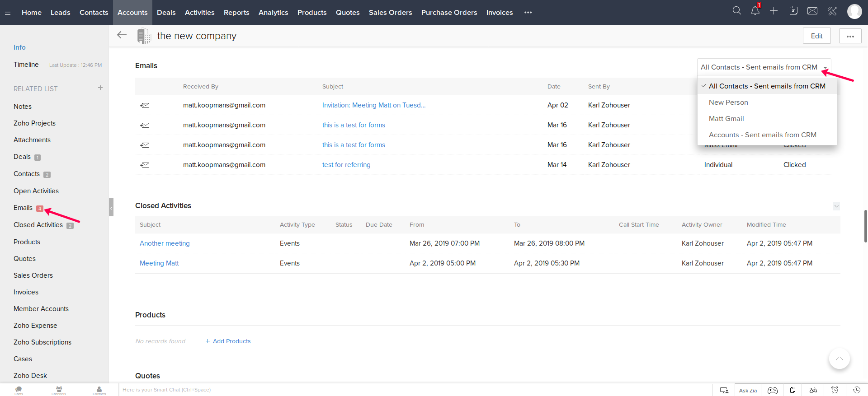The width and height of the screenshot is (868, 396).
Task: Click the page's vertical scrollbar
Action: pyautogui.click(x=865, y=226)
